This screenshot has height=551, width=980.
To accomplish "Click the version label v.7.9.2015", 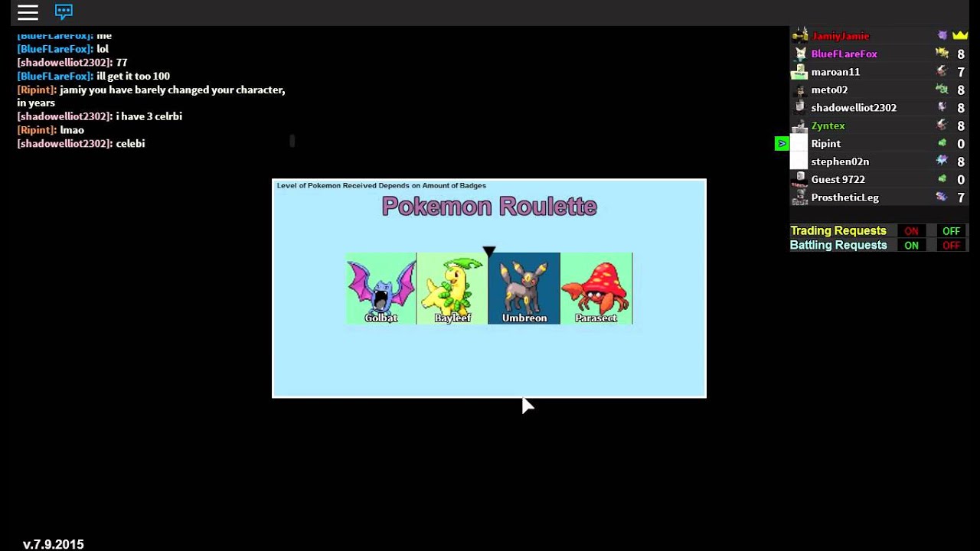I will [54, 544].
